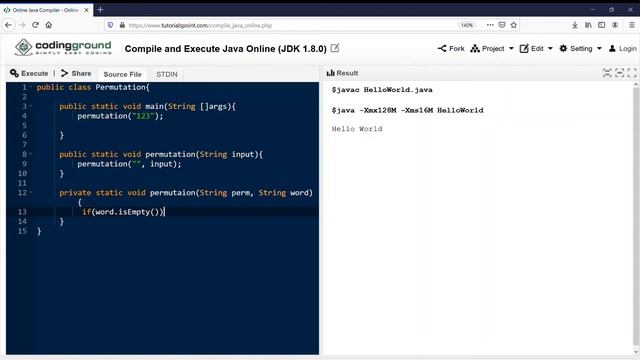Open the page actions three-dot menu

(490, 25)
